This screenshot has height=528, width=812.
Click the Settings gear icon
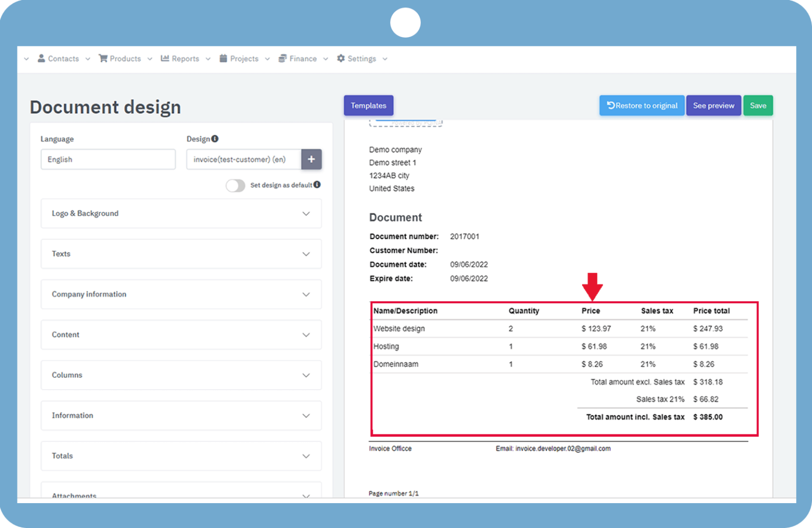(341, 58)
